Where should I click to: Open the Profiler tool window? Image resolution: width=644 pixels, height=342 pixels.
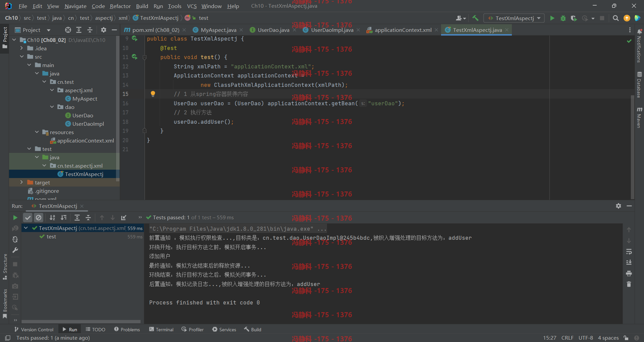tap(193, 330)
